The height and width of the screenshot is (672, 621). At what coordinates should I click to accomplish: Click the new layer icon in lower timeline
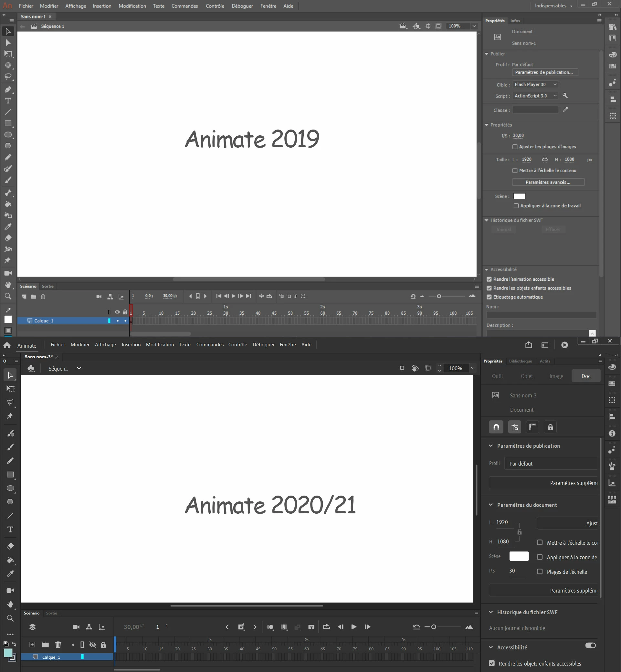(32, 645)
